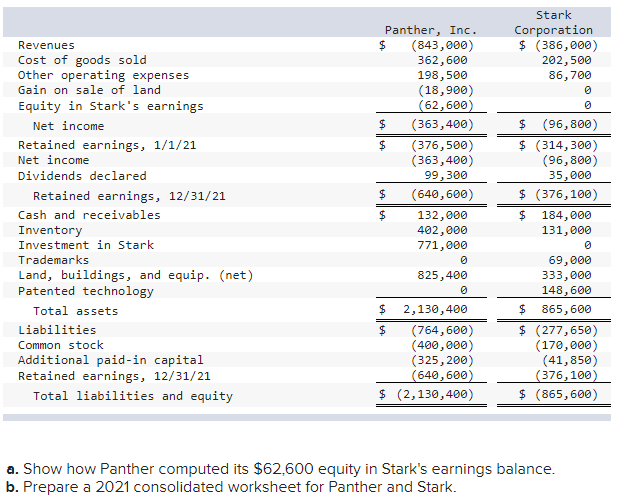Viewport: 642px width, 503px height.
Task: Select Stark's total assets 865,600
Action: (567, 309)
